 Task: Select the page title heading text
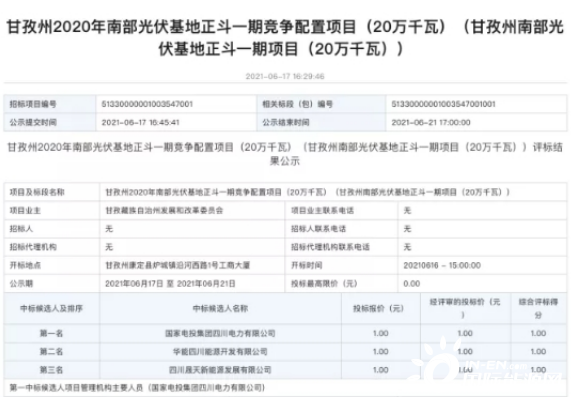(x=285, y=38)
